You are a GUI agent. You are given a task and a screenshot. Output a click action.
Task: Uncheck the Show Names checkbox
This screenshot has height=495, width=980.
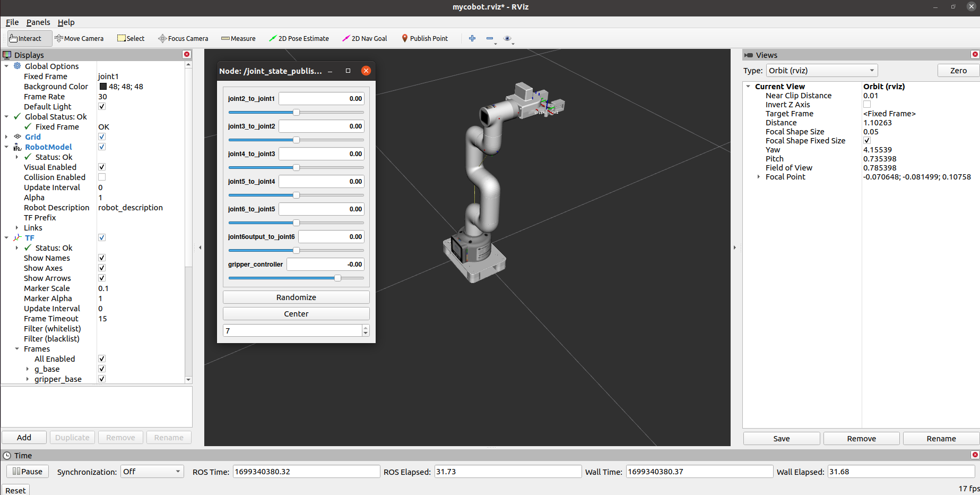[x=102, y=258]
